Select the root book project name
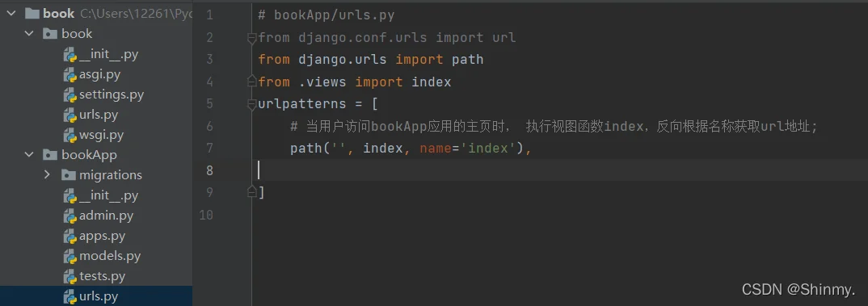The image size is (868, 306). 59,13
